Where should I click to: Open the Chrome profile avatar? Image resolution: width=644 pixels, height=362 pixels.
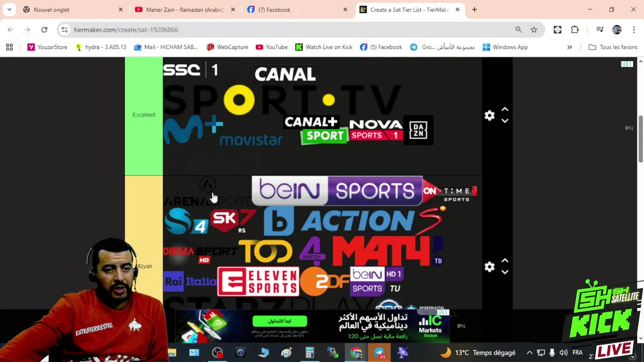pyautogui.click(x=617, y=30)
